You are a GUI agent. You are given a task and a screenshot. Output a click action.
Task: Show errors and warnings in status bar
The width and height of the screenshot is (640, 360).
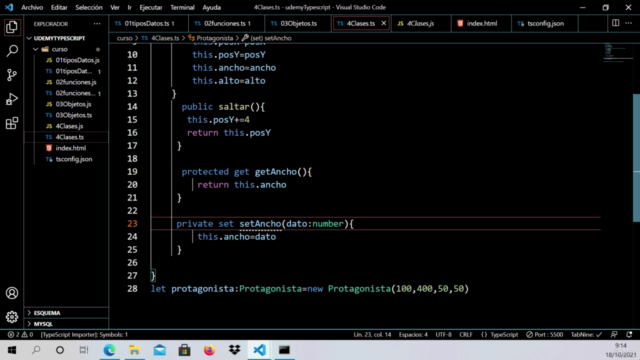[20, 335]
